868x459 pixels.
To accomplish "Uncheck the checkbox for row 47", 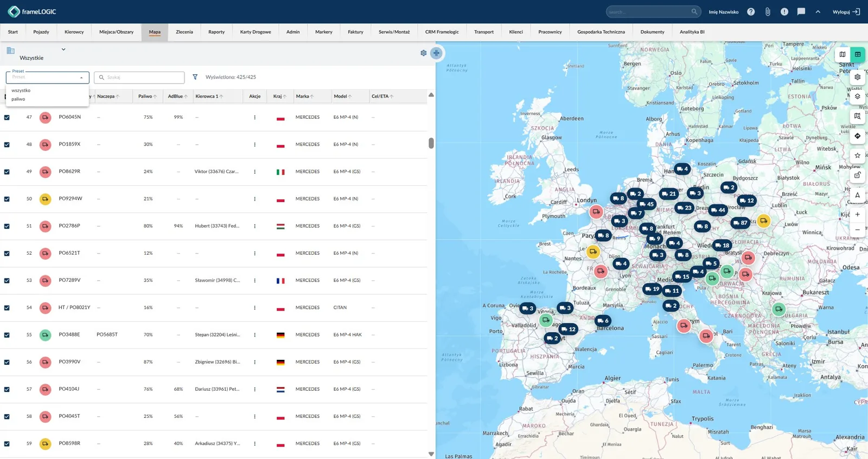I will coord(7,117).
